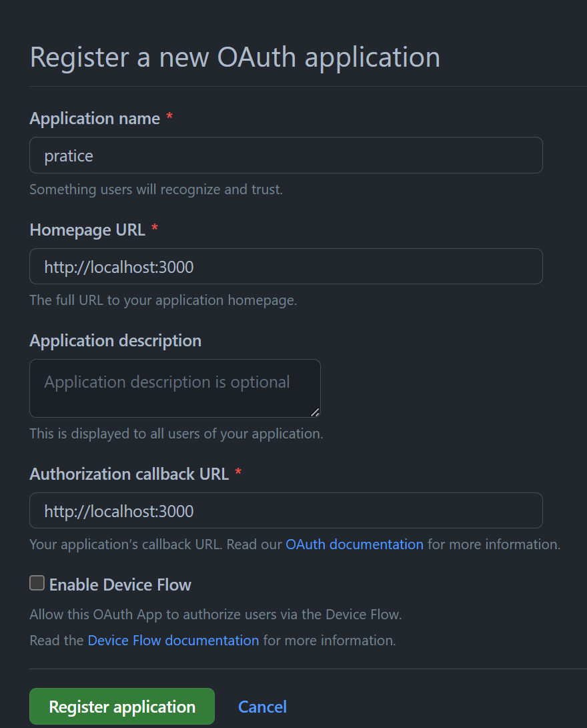Screen dimensions: 587x728
Task: Click the "Something users will recognize and trust" hint
Action: pos(156,190)
